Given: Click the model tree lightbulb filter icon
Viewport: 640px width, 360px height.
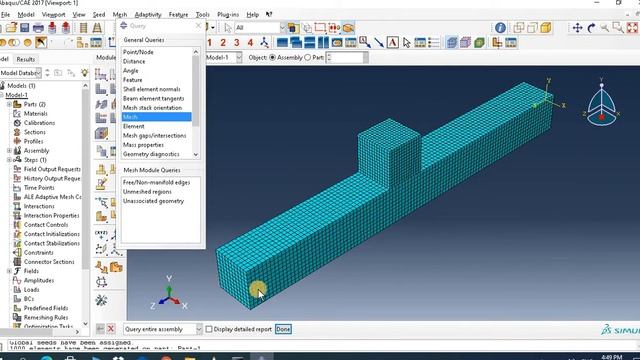Looking at the screenshot, I should tap(84, 73).
